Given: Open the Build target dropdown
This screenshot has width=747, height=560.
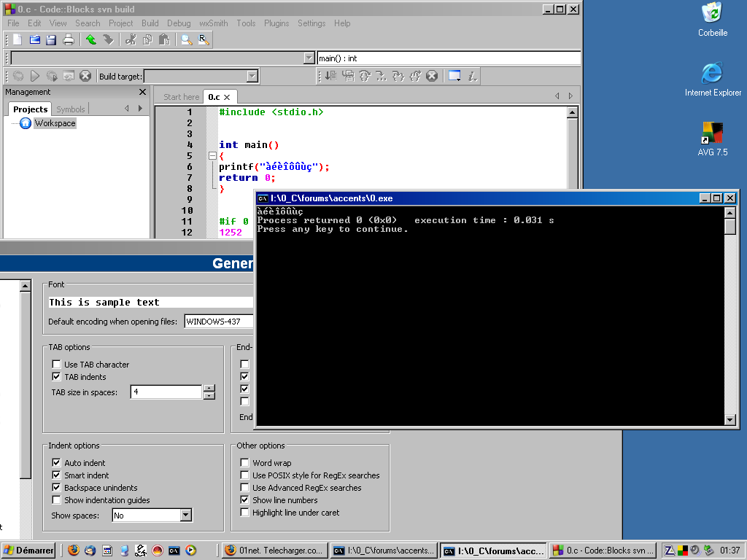Looking at the screenshot, I should point(251,75).
